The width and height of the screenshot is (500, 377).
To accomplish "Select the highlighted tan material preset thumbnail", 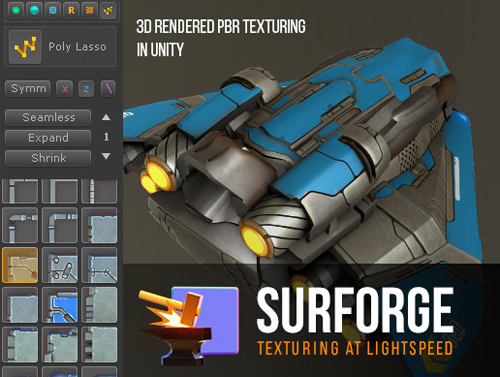I will [x=20, y=265].
